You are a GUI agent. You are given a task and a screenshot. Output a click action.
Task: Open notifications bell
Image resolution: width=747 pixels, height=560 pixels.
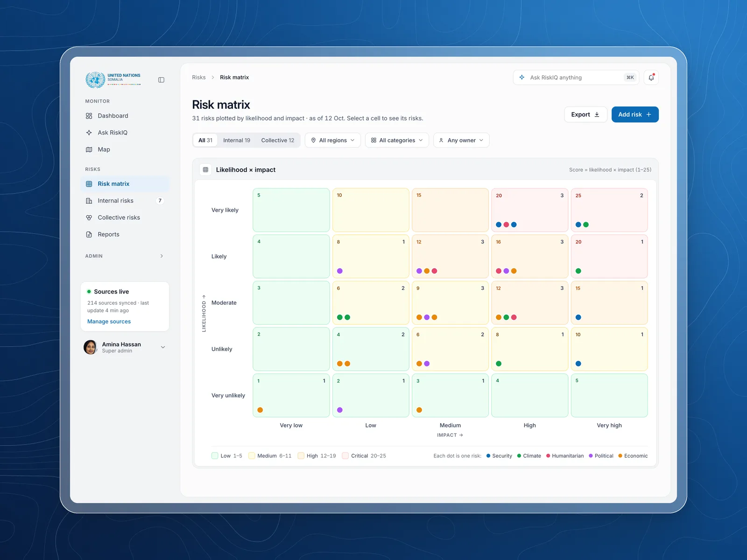[x=651, y=77]
